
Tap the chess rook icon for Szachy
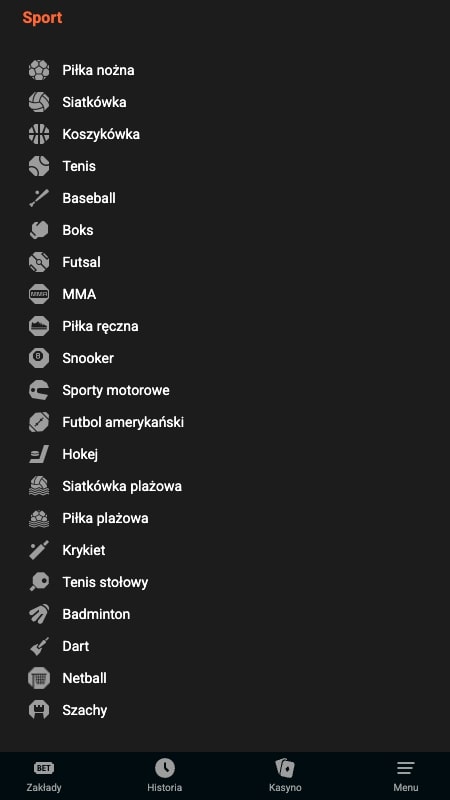click(x=39, y=710)
